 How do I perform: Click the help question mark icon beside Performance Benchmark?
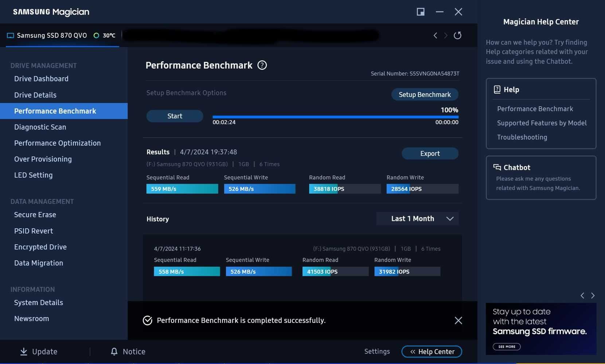point(262,65)
